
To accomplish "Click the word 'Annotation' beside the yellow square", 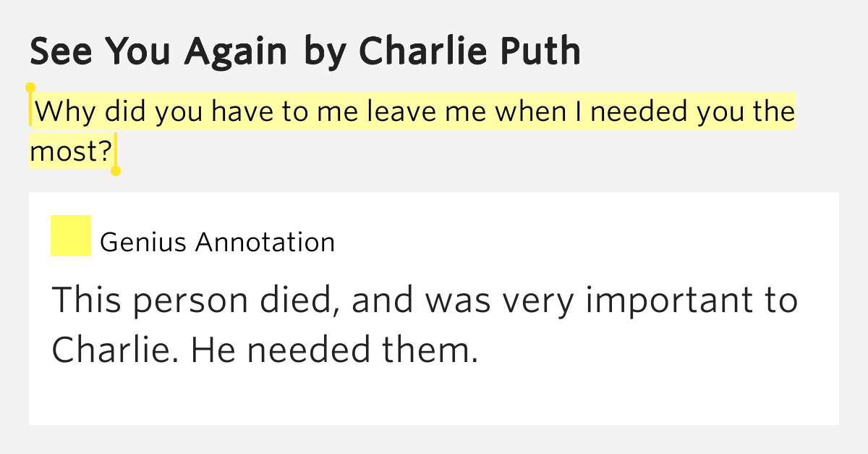I will [265, 242].
